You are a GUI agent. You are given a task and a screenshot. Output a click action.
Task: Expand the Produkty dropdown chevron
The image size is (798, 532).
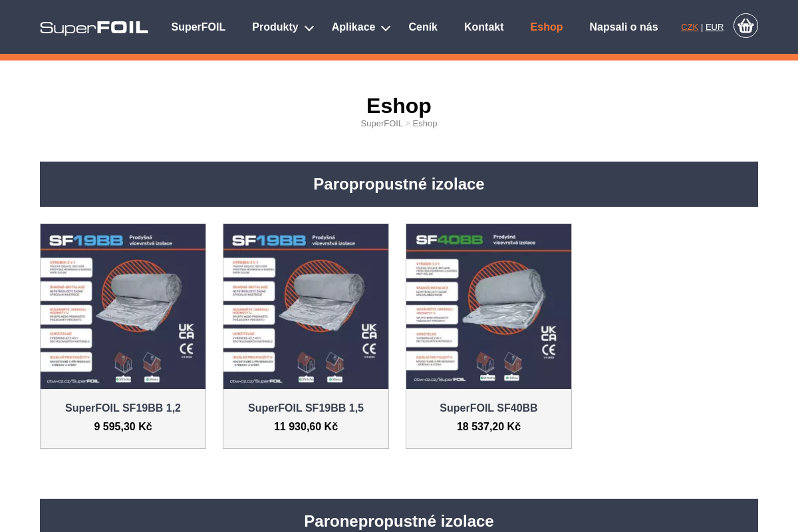tap(309, 28)
